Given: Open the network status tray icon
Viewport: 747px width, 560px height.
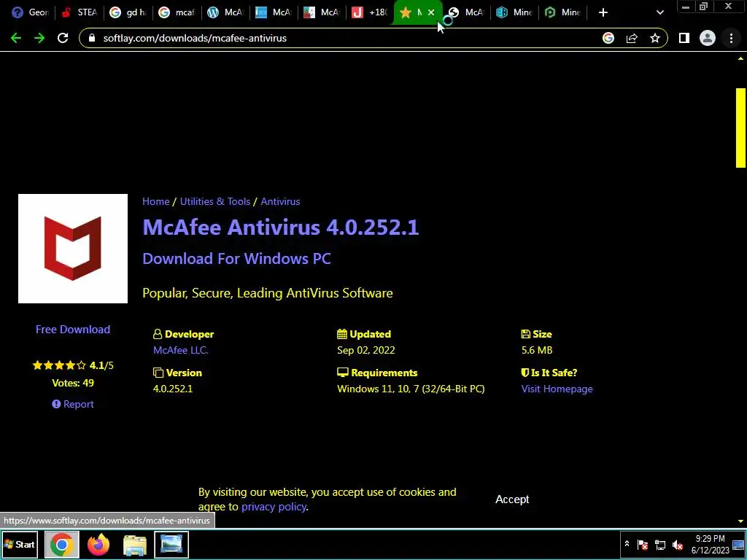Looking at the screenshot, I should [x=660, y=544].
